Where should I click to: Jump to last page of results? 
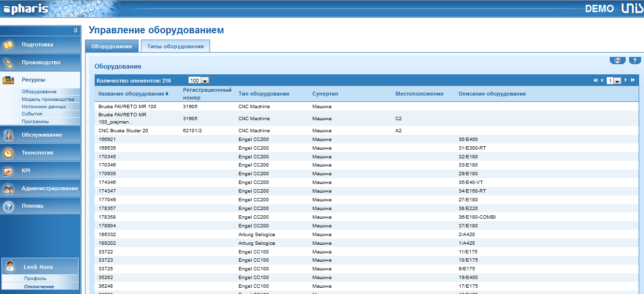[x=632, y=80]
